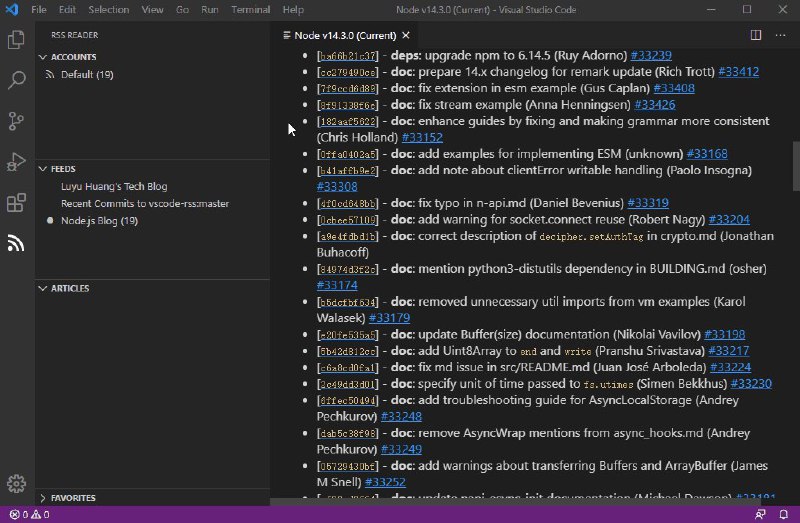Open the Source Control view icon
The image size is (800, 523).
point(16,122)
